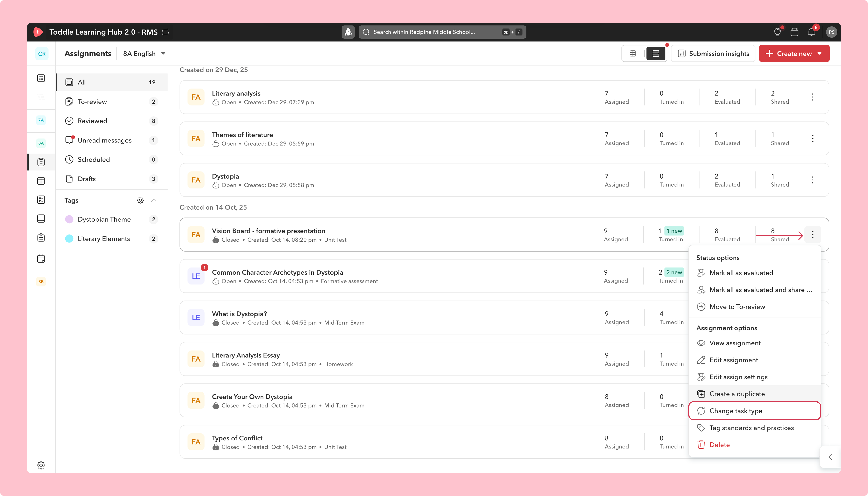Open more options for Themes of literature

point(812,139)
